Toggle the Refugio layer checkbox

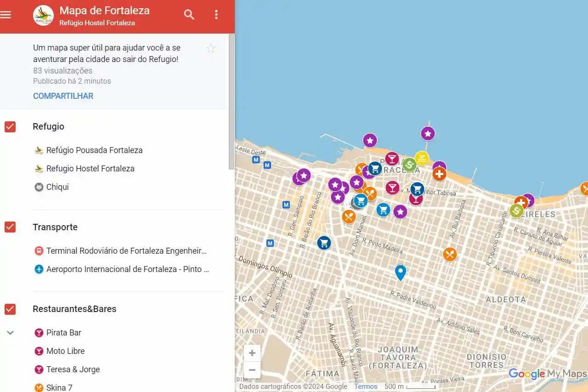(10, 126)
